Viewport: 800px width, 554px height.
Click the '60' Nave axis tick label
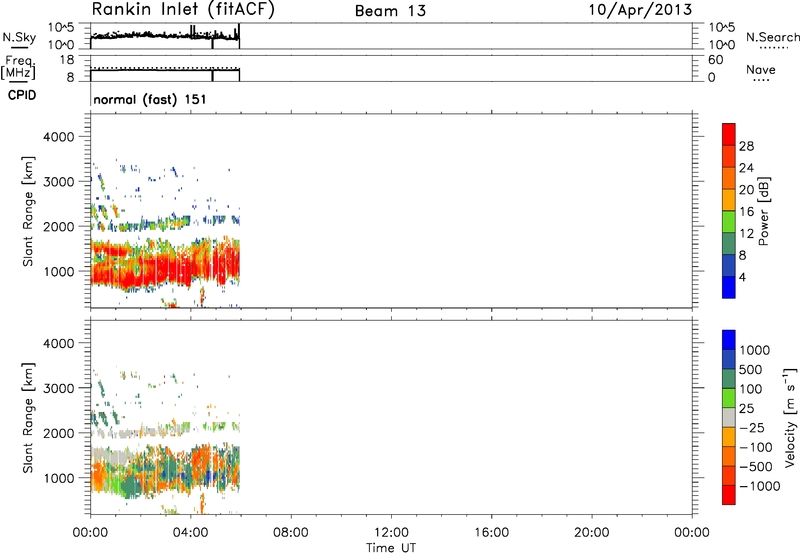[x=715, y=60]
